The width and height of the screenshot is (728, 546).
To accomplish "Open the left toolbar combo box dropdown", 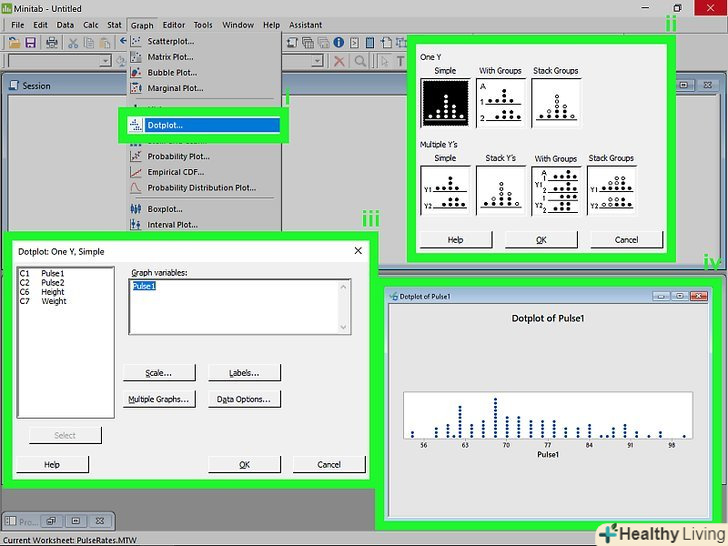I will tap(106, 61).
